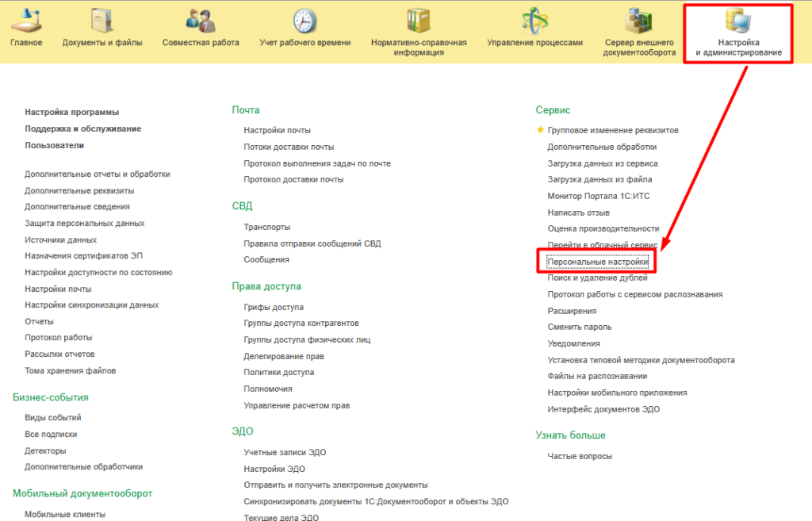Open Группы доступа физических лиц

[307, 339]
